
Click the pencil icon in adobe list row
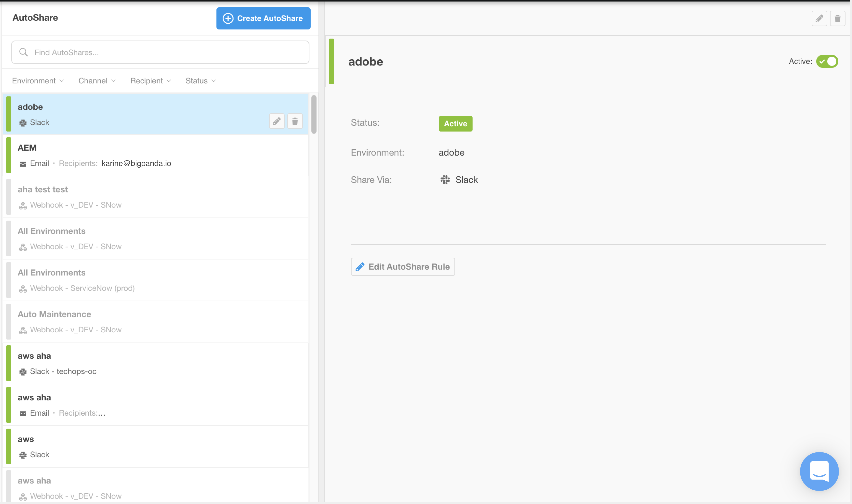tap(277, 121)
